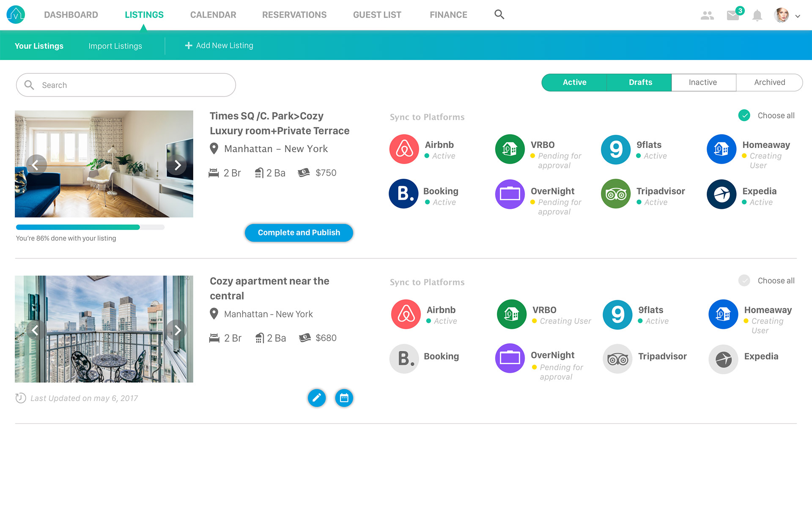812x523 pixels.
Task: Toggle the Inactive filter
Action: (x=702, y=82)
